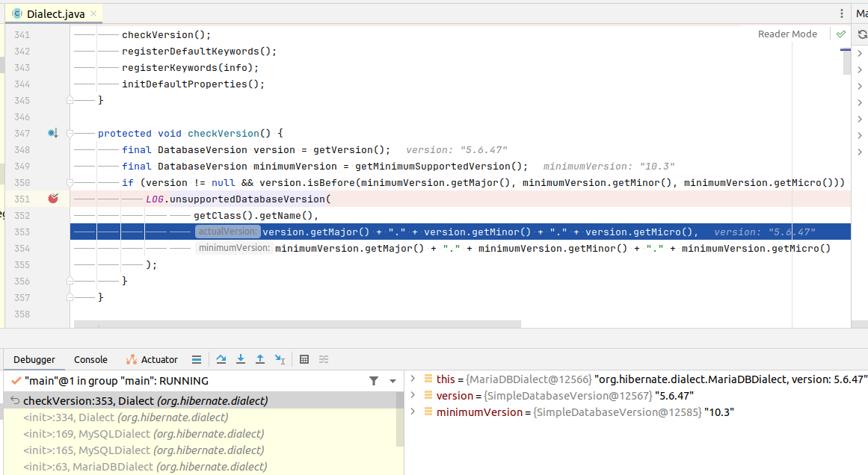The image size is (868, 475).
Task: Toggle Reader Mode in the editor
Action: click(787, 34)
